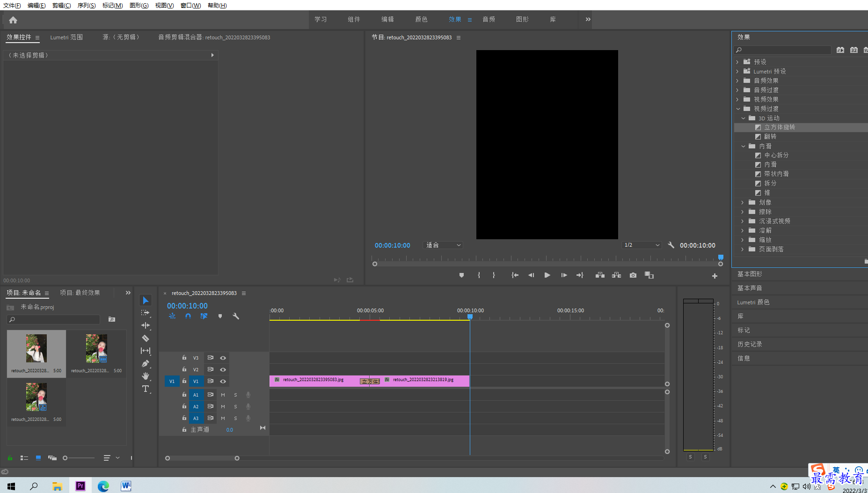This screenshot has width=868, height=493.
Task: Expand the 溶解 transitions folder
Action: [743, 230]
